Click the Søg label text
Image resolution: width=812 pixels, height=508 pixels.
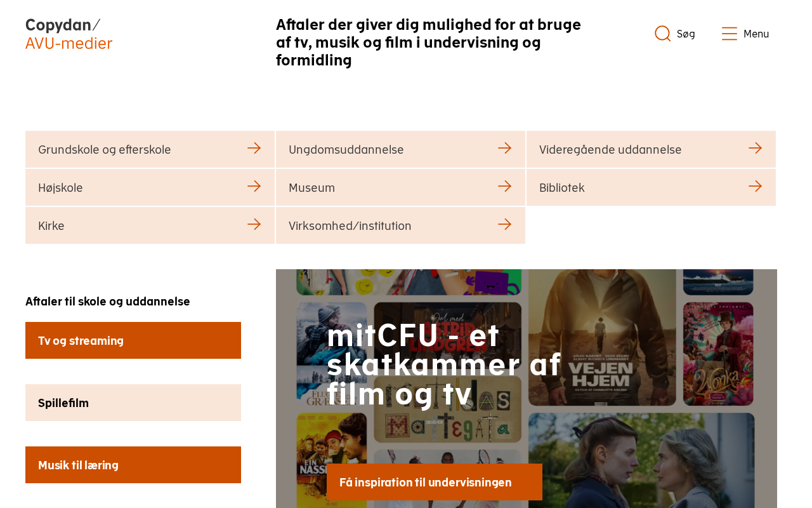point(686,34)
